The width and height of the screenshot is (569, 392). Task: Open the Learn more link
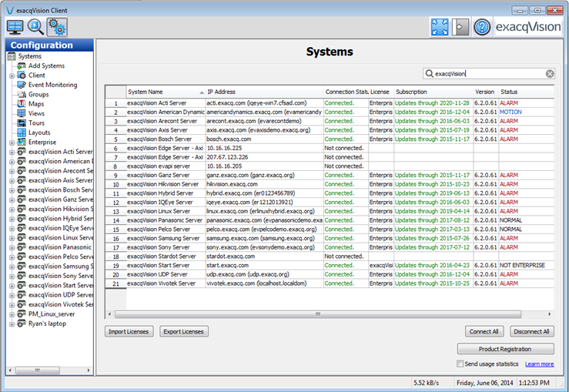(539, 364)
